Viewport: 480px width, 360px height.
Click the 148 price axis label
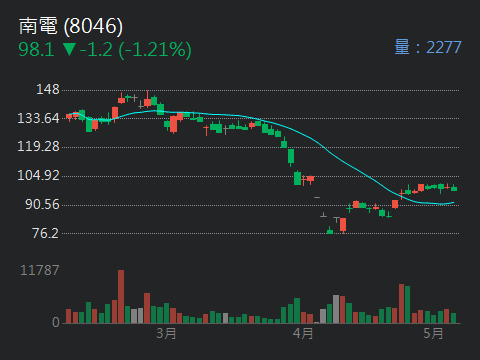tap(48, 90)
